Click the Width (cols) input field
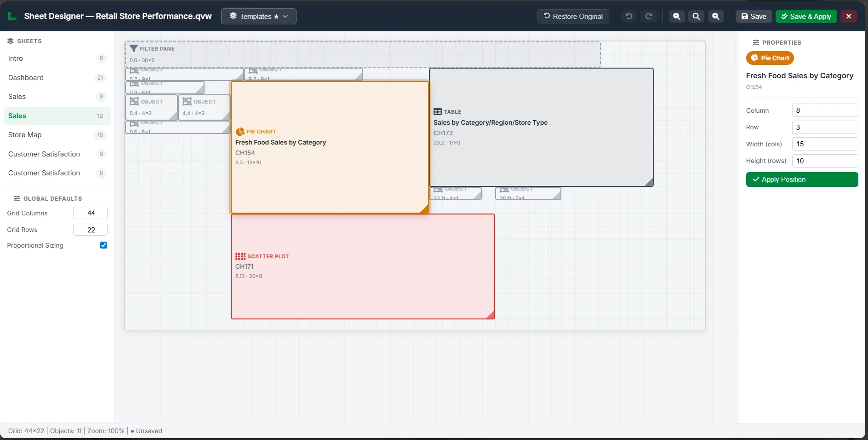Viewport: 868px width, 440px height. point(825,144)
